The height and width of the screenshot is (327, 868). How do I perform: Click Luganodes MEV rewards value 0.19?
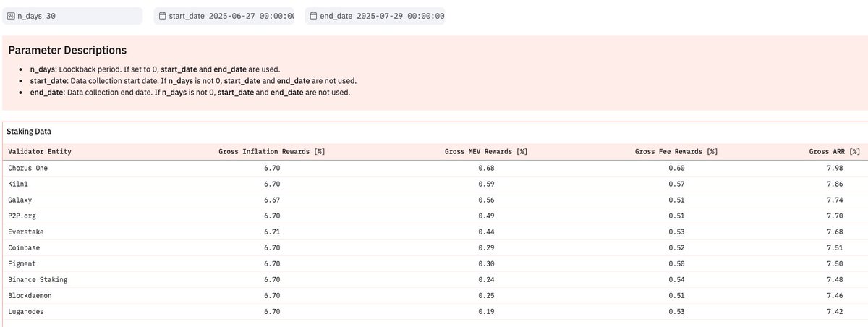pos(486,311)
